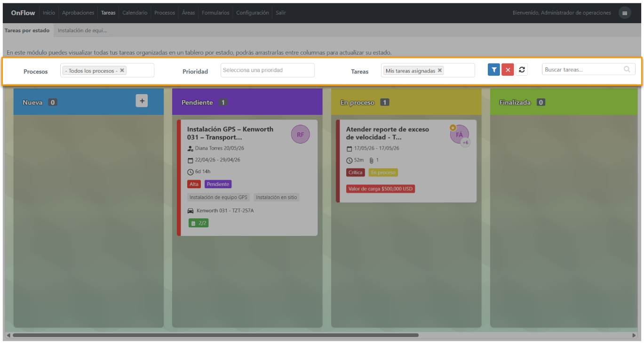Clear filters with the red X button
This screenshot has height=345, width=644.
508,70
